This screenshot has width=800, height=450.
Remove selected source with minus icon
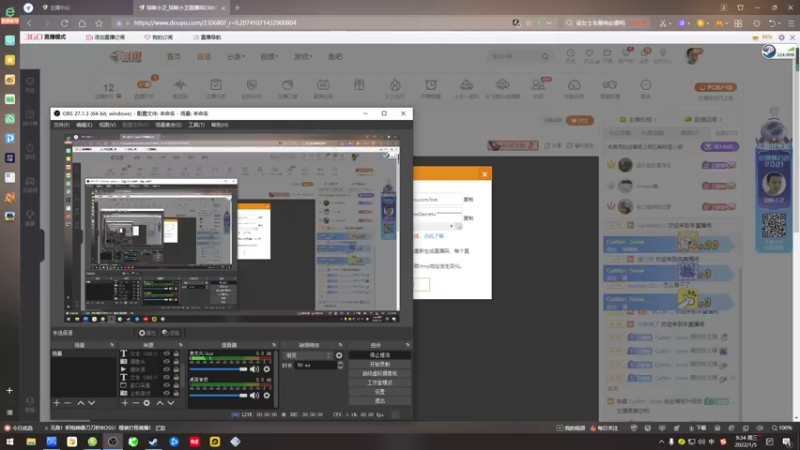coord(136,403)
